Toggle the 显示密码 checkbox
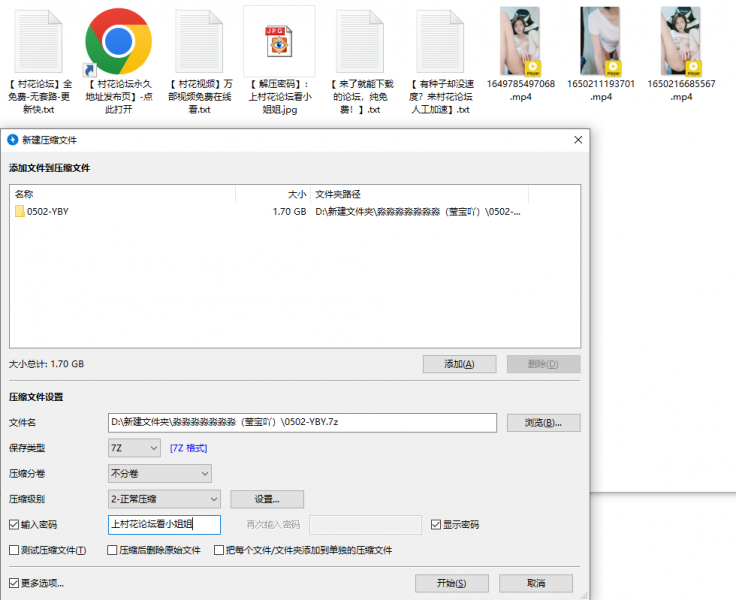Viewport: 736px width, 600px height. point(436,525)
